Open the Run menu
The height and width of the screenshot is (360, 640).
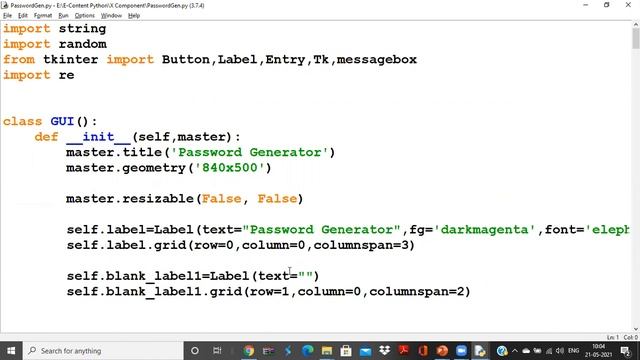coord(63,16)
